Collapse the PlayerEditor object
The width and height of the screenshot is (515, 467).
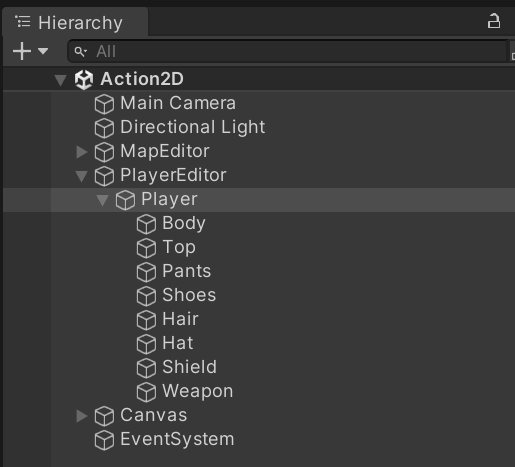point(81,176)
